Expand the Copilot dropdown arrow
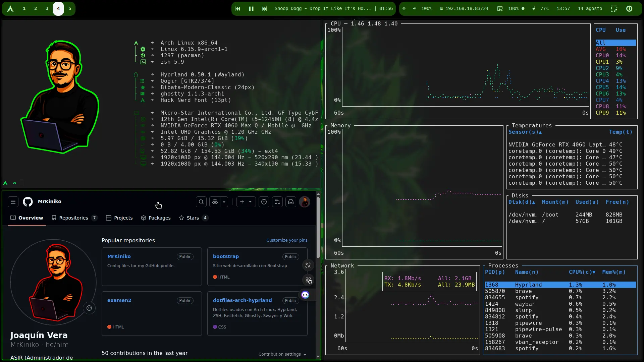The width and height of the screenshot is (644, 362). click(x=224, y=202)
